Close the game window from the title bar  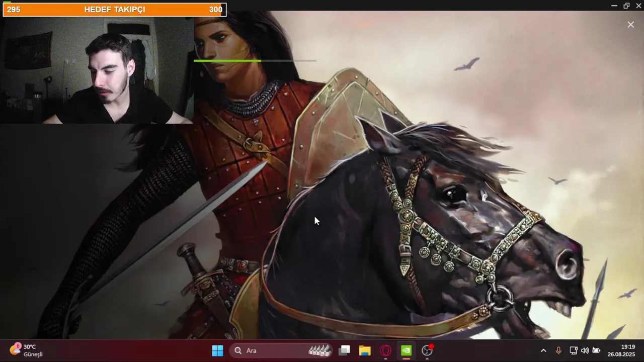coord(639,6)
